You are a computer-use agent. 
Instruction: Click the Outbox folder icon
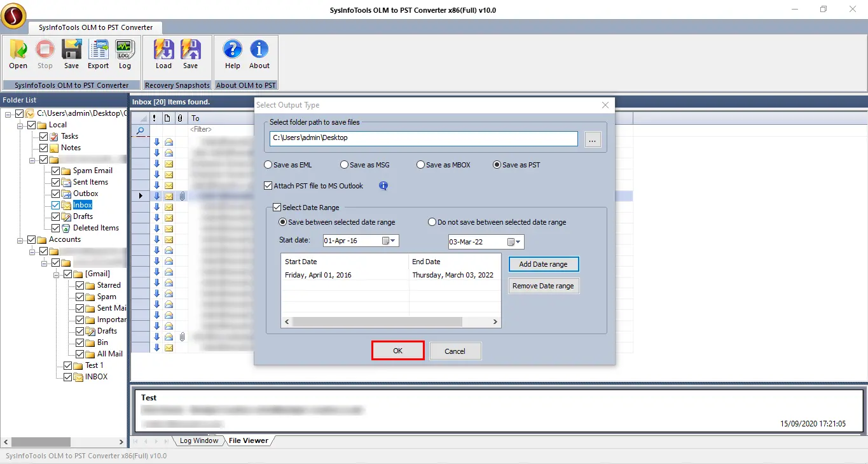[x=66, y=193]
